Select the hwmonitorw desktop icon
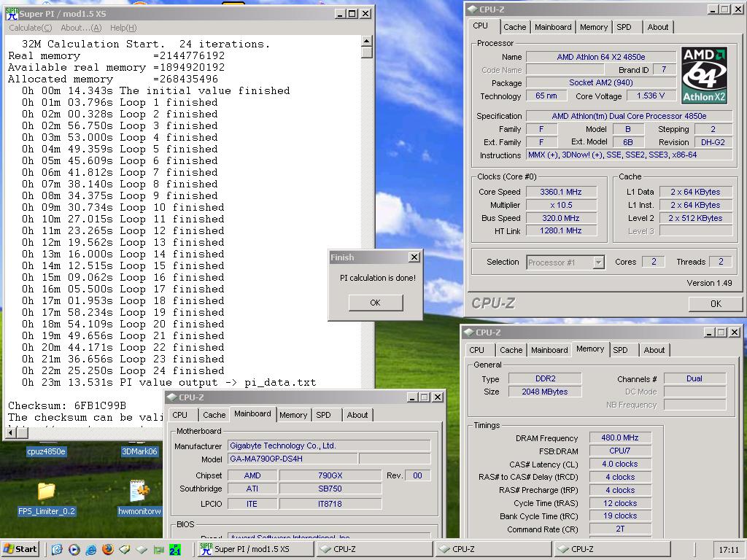This screenshot has width=747, height=560. (139, 499)
